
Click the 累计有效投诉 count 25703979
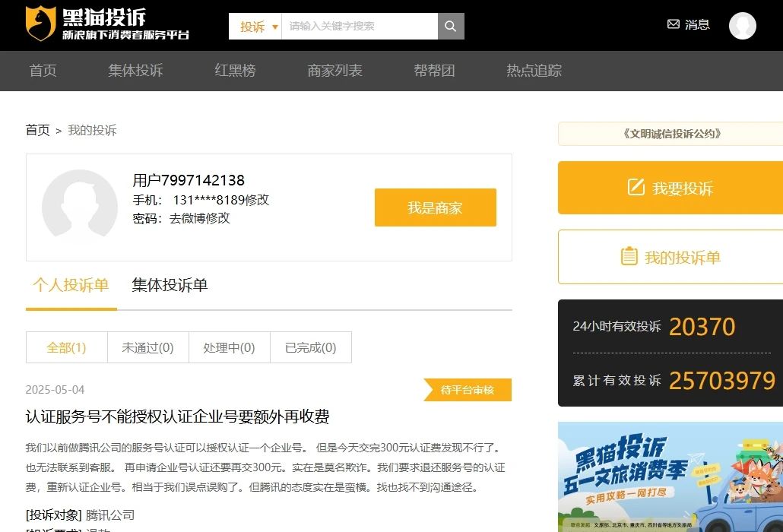[722, 381]
